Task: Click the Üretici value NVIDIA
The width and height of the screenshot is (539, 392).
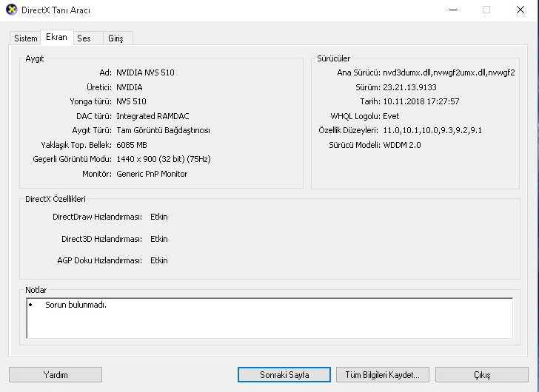Action: (x=130, y=87)
